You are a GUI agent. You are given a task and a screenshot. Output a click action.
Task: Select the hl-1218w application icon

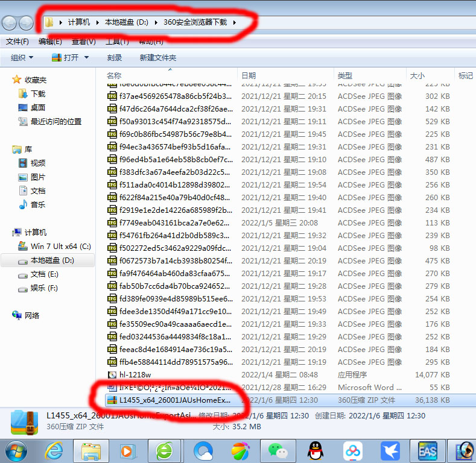(x=112, y=375)
